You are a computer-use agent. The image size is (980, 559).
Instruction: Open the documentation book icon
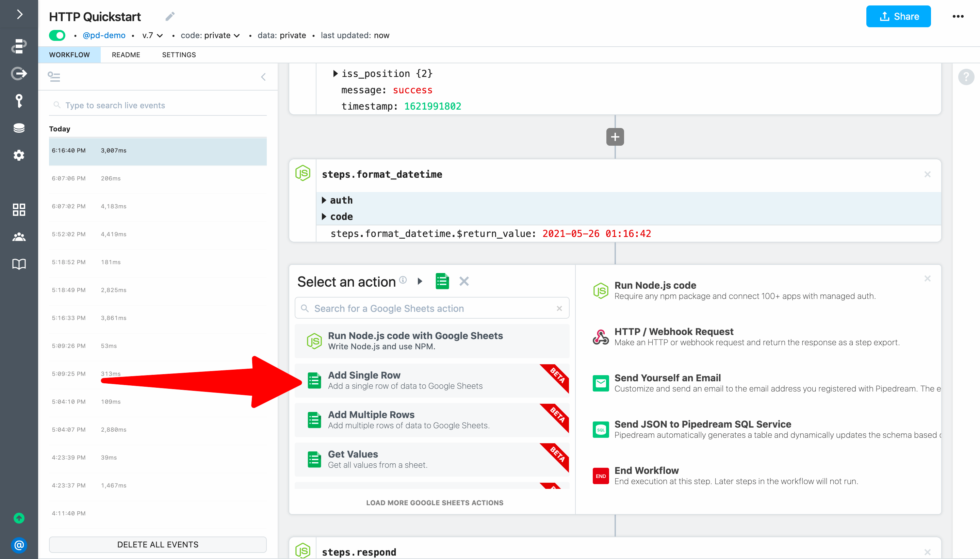coord(19,264)
